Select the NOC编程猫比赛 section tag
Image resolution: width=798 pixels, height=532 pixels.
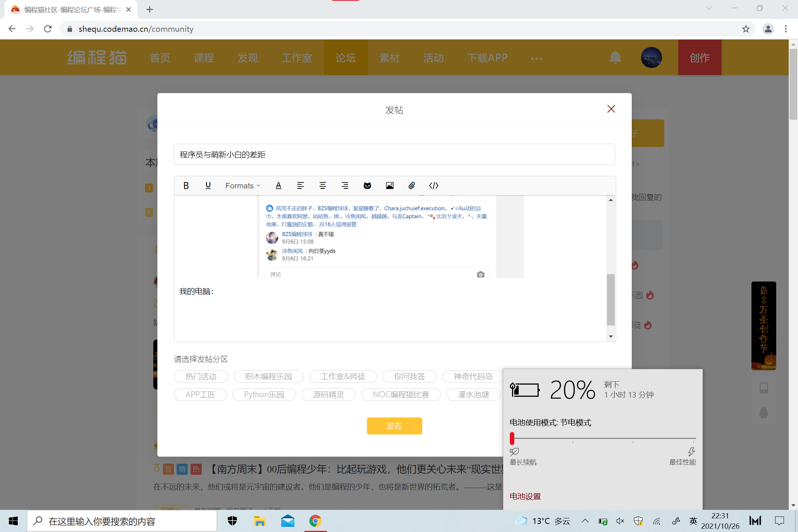(401, 395)
